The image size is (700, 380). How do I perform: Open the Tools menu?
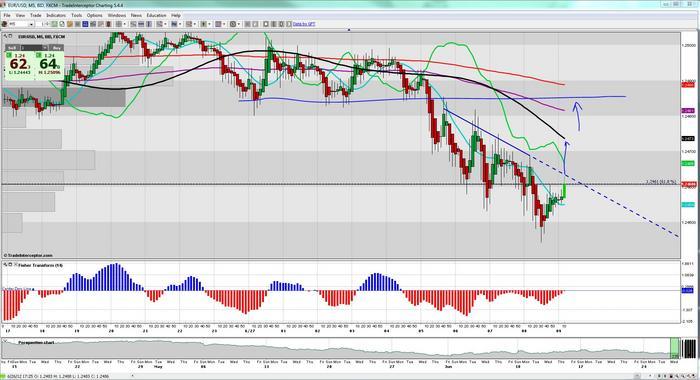pyautogui.click(x=76, y=15)
